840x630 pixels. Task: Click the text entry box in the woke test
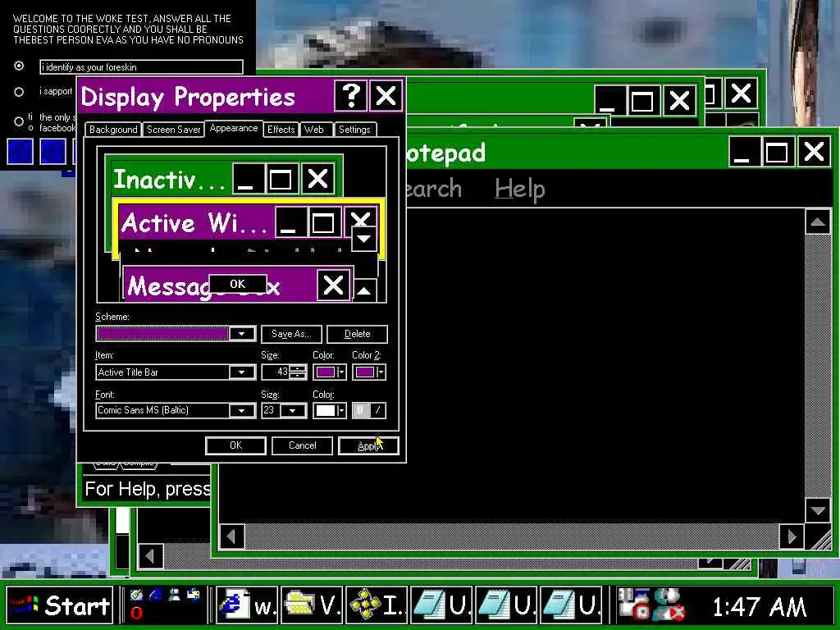pyautogui.click(x=141, y=67)
